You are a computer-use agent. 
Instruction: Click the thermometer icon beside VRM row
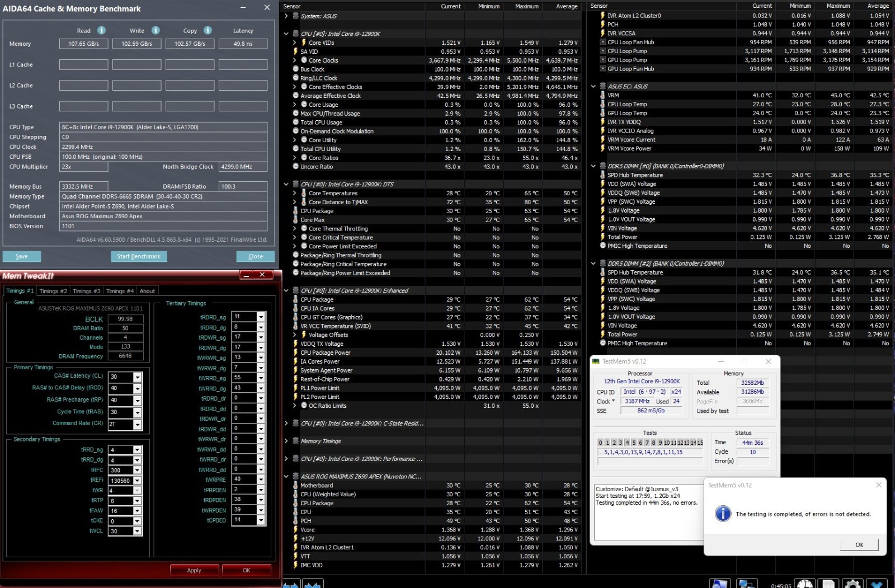[x=602, y=95]
